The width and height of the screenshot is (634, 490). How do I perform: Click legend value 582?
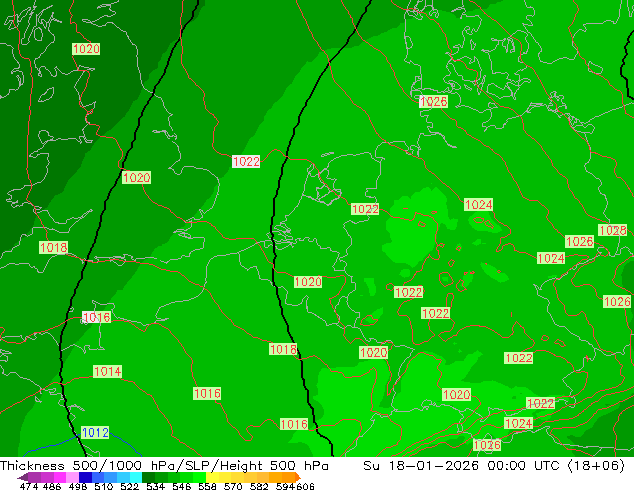(259, 486)
